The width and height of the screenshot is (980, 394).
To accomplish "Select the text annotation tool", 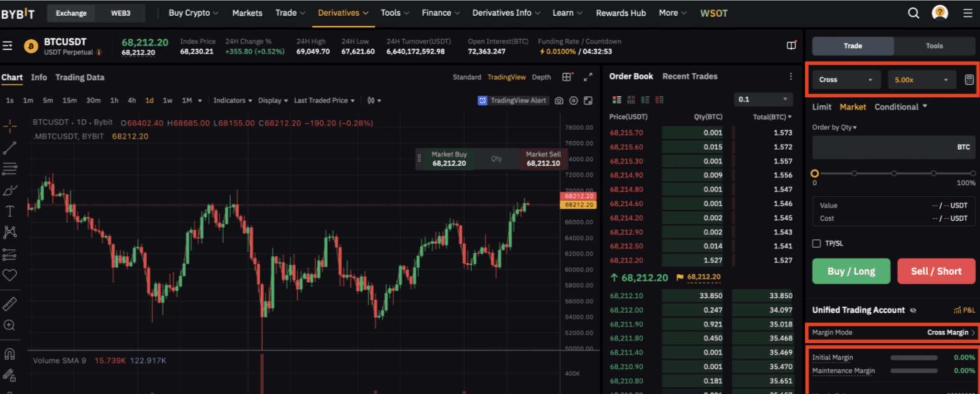I will [x=10, y=211].
